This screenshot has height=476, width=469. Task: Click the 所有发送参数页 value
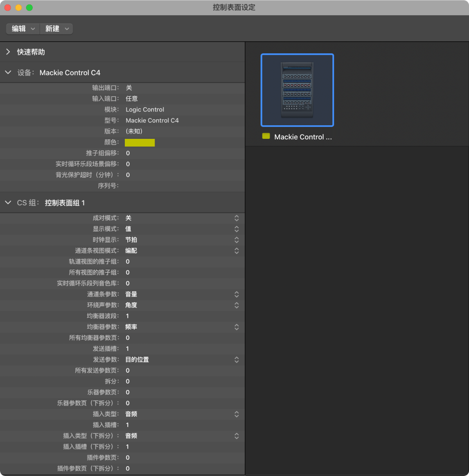coord(128,370)
